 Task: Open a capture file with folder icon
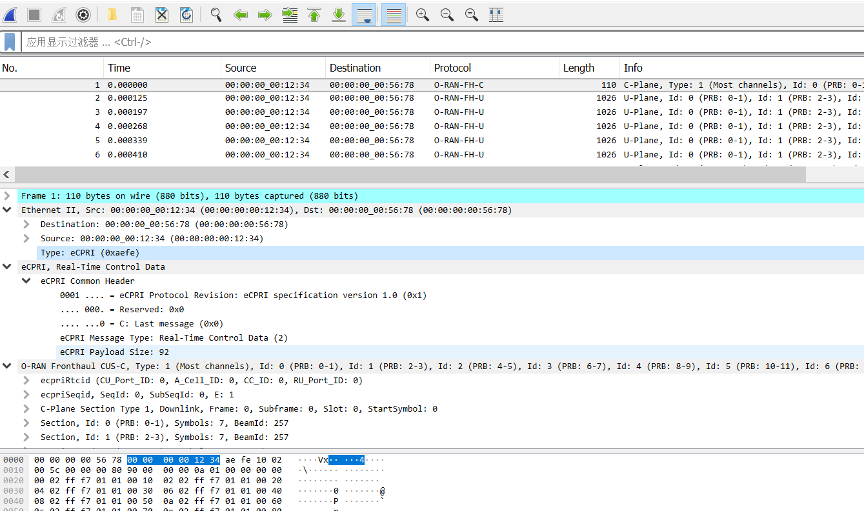(112, 15)
